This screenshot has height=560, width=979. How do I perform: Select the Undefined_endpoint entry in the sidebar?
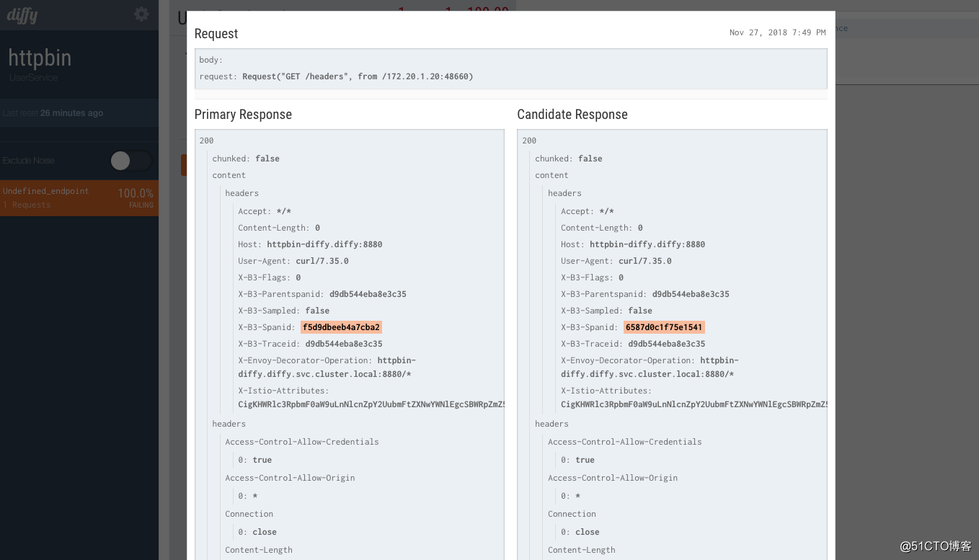pyautogui.click(x=79, y=198)
